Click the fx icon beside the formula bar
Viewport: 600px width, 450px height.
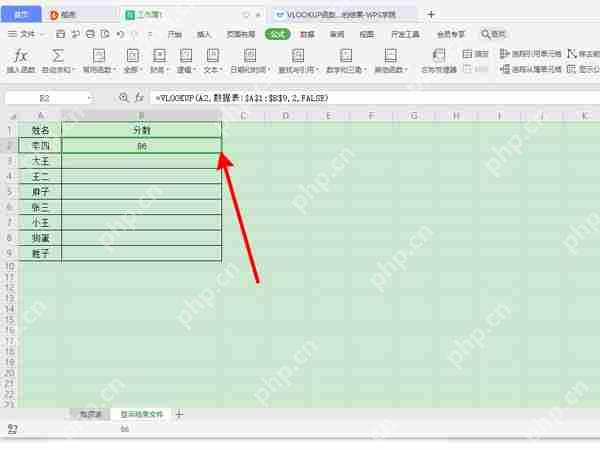pyautogui.click(x=139, y=98)
